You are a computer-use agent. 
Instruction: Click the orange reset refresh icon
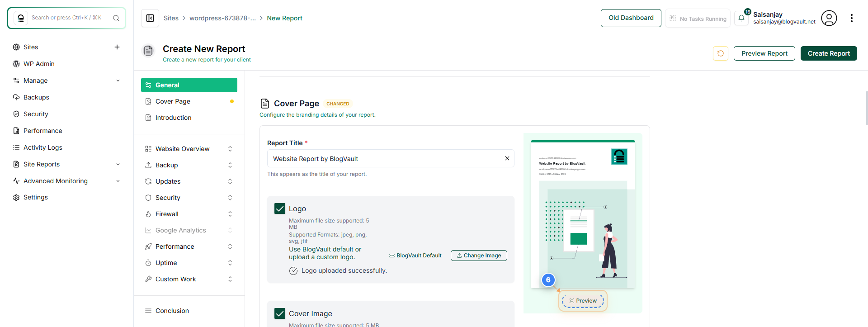(x=721, y=53)
